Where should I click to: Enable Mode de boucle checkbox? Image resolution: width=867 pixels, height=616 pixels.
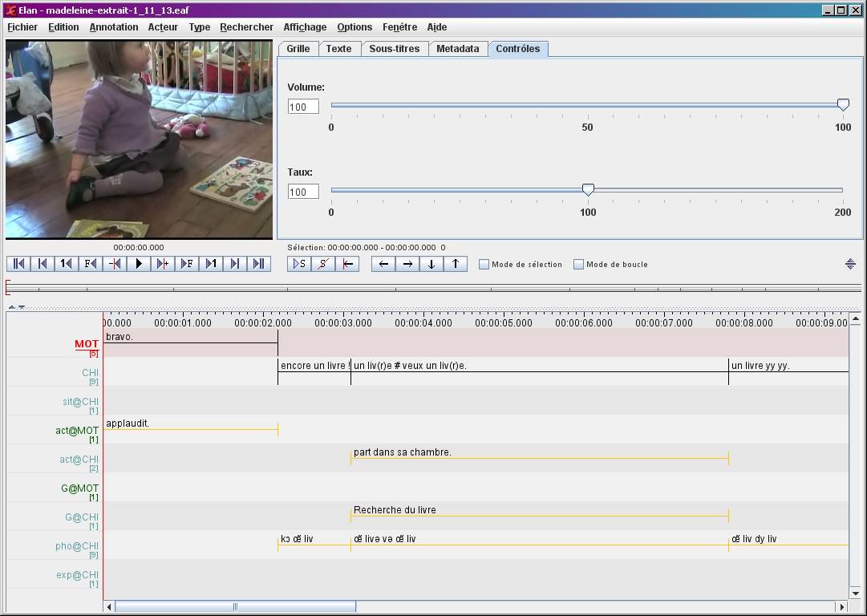pyautogui.click(x=579, y=265)
